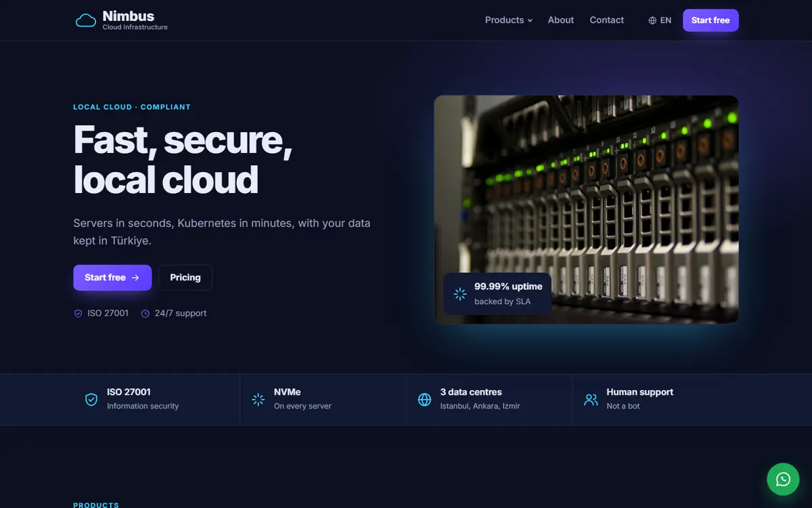Click the spinner icon on uptime badge
Screen dimensions: 812x508
(x=460, y=294)
